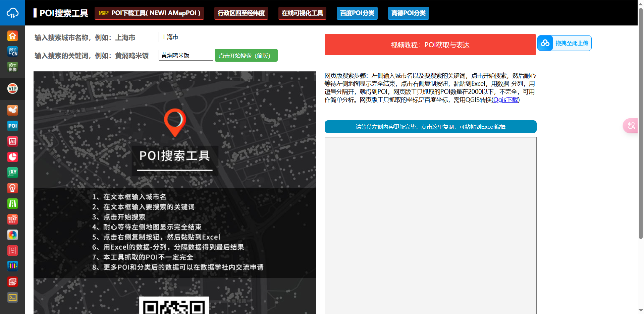Click the cloud logo at top left
This screenshot has width=644, height=314.
pos(12,12)
